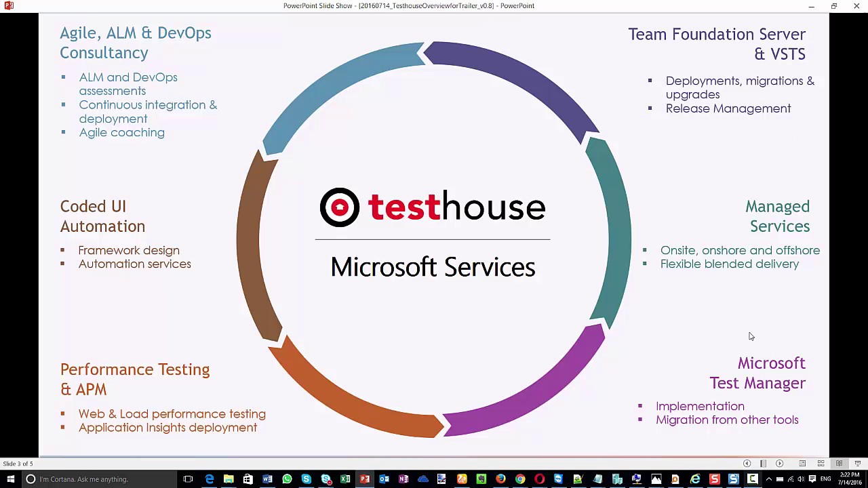The image size is (868, 488).
Task: Click 'Web & Load performance testing' bullet
Action: pos(172,413)
